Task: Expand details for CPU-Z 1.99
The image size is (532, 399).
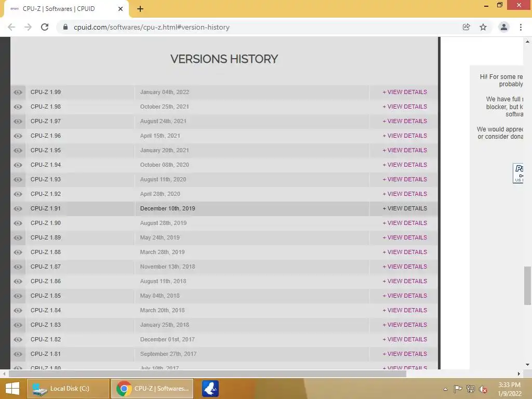Action: [x=405, y=92]
